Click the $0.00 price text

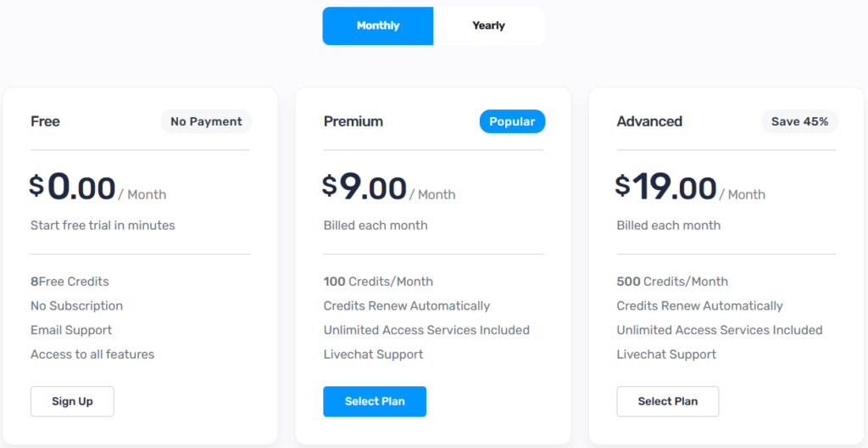tap(73, 188)
